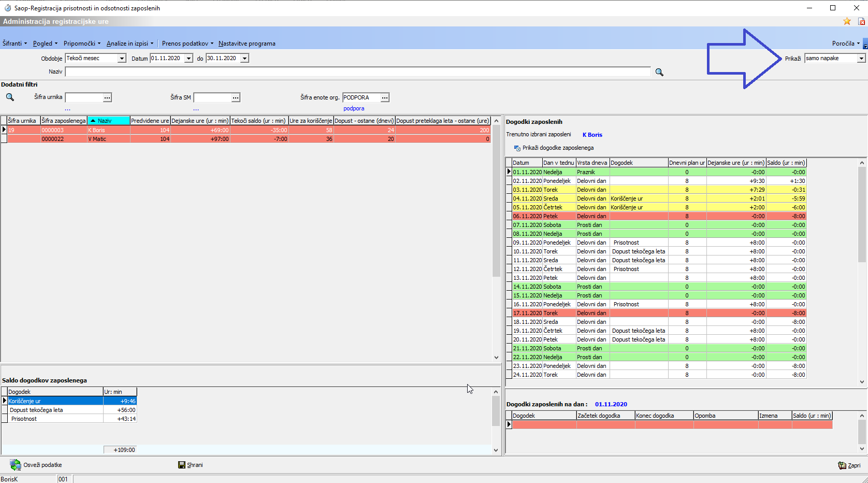Select the 06.11.2020 Petek row
Viewport: 868px width, 483px height.
(x=659, y=216)
